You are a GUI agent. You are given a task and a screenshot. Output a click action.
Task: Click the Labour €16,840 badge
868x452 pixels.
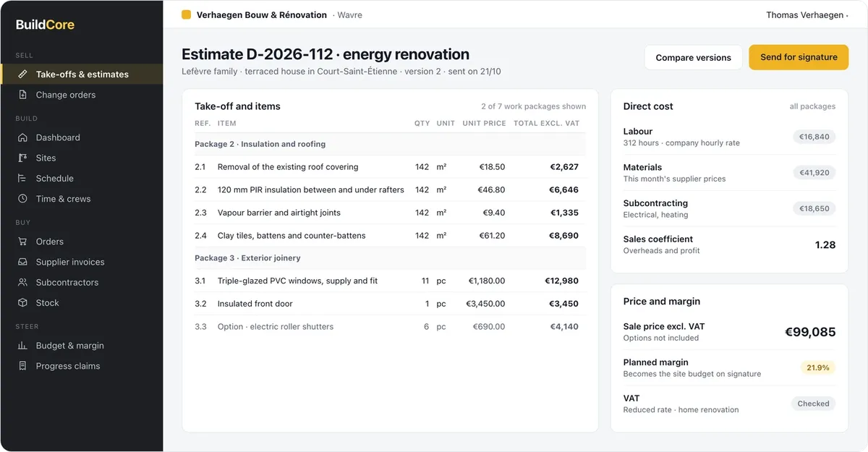pos(814,137)
